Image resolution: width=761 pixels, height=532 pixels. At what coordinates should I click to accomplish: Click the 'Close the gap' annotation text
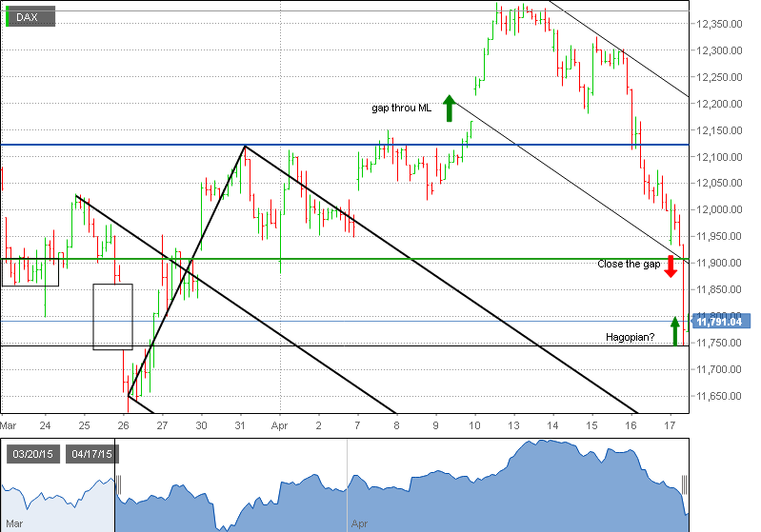coord(629,265)
